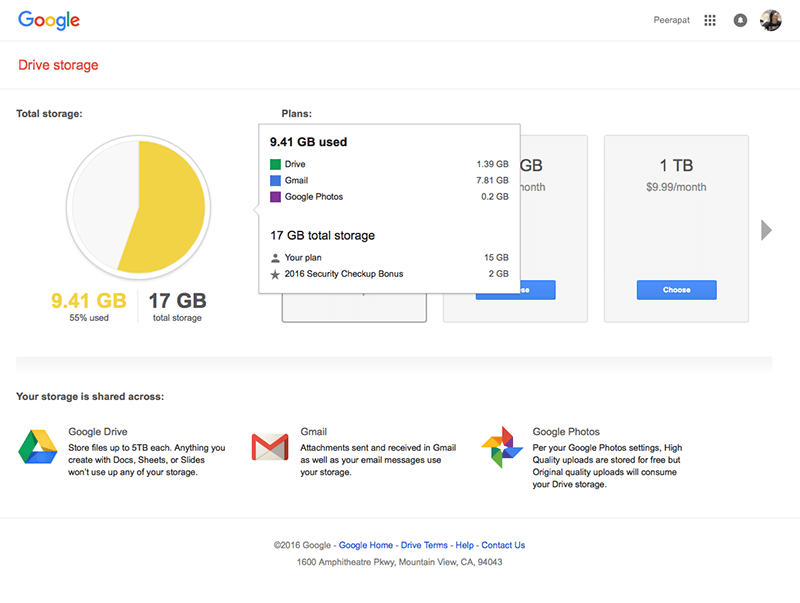Click the 1 TB plan card title
Screen dimensions: 800x603
[x=676, y=165]
